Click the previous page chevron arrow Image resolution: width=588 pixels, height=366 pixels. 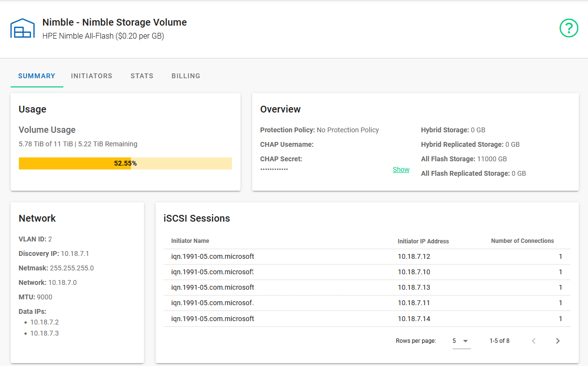point(533,341)
